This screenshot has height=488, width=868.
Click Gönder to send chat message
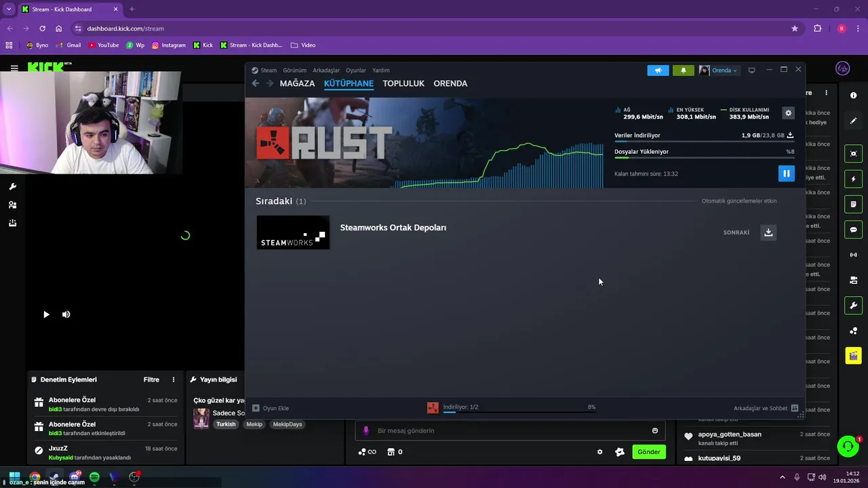649,452
